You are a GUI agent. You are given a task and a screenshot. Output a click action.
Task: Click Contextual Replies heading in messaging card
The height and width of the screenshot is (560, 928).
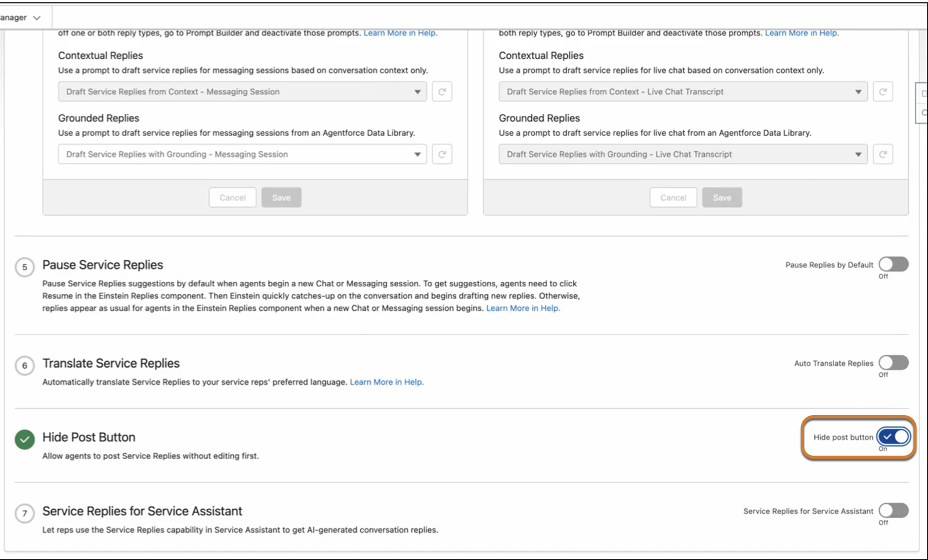100,56
